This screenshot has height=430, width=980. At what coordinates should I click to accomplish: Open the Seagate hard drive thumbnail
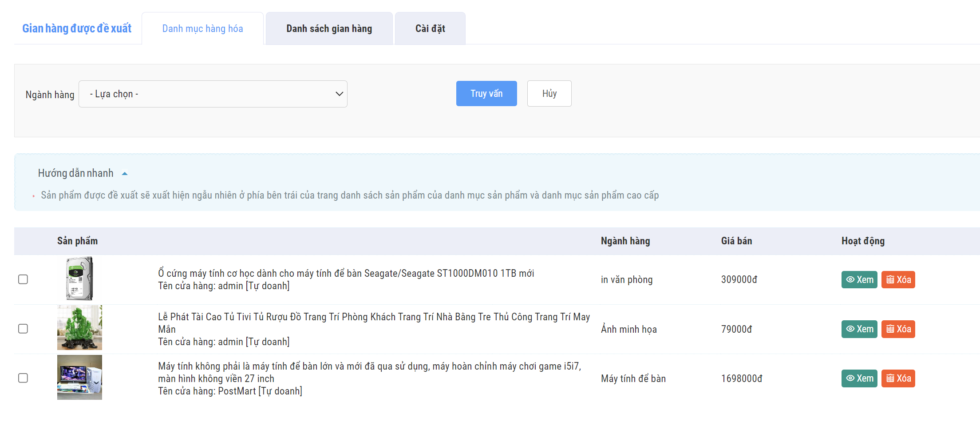point(79,279)
